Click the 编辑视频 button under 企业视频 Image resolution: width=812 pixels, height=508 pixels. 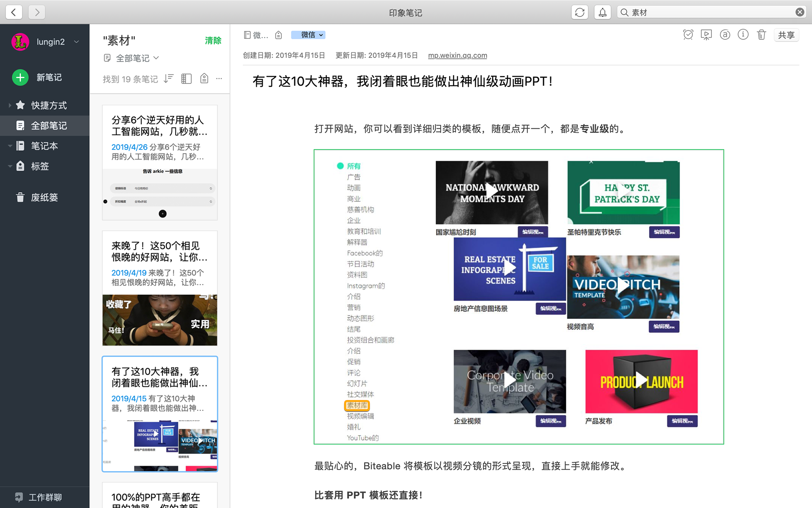(551, 421)
